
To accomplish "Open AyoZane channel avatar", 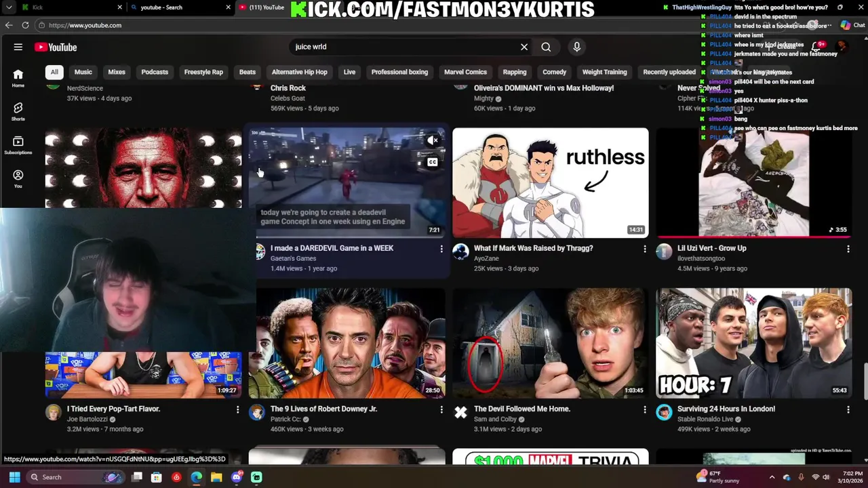I will (460, 252).
